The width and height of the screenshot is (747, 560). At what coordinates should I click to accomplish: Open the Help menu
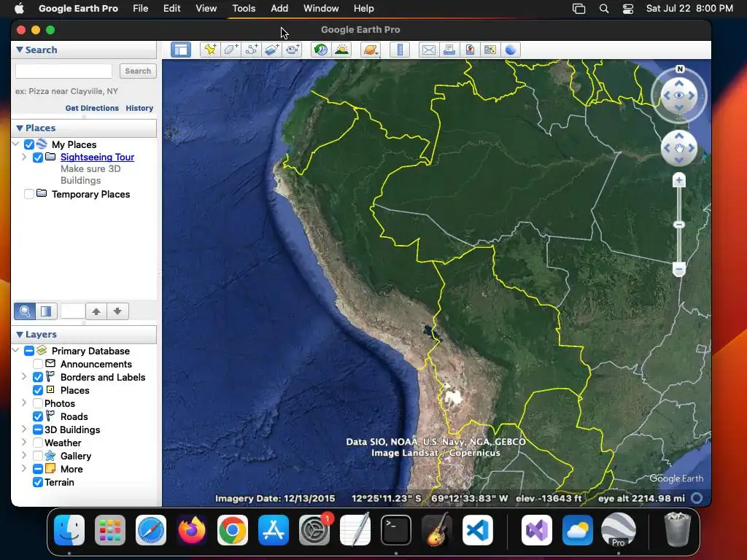click(363, 9)
